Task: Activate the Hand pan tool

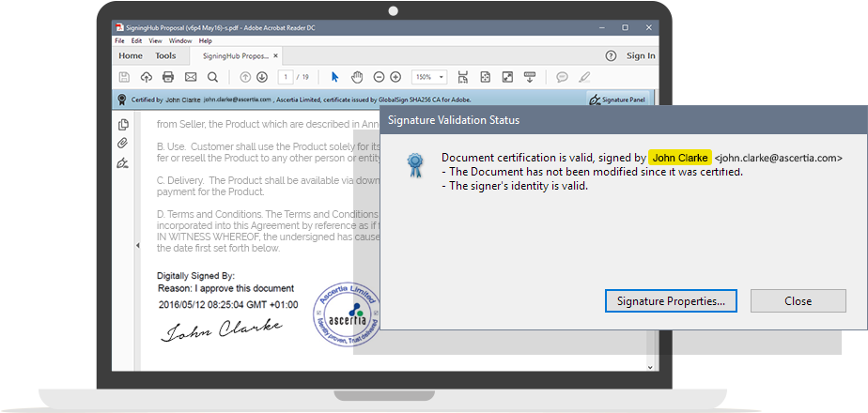Action: 357,77
